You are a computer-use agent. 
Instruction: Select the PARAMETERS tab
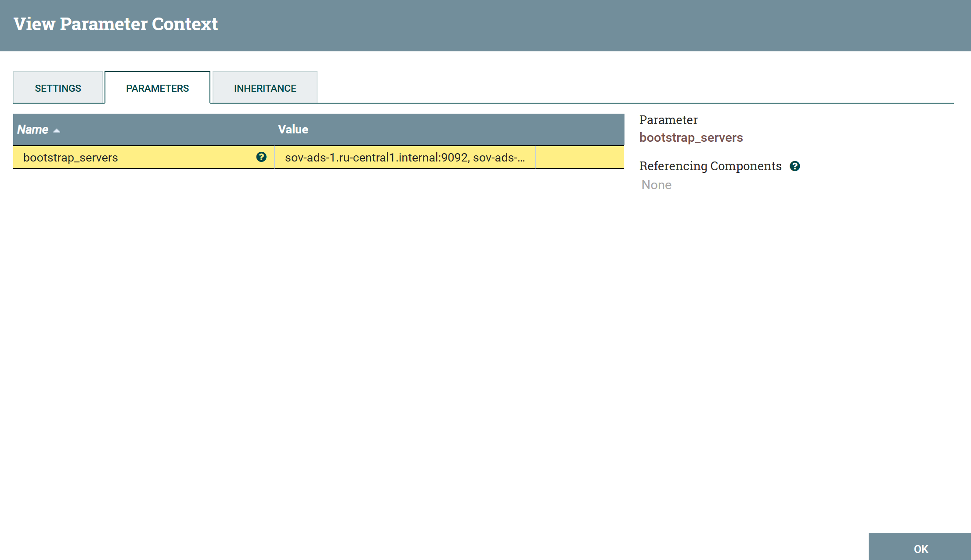tap(157, 87)
